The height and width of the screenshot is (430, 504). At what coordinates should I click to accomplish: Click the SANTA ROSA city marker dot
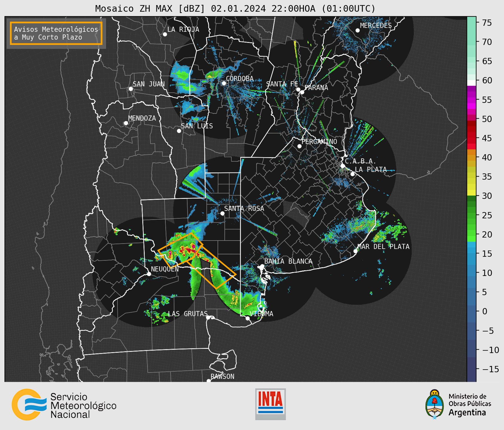tap(222, 214)
